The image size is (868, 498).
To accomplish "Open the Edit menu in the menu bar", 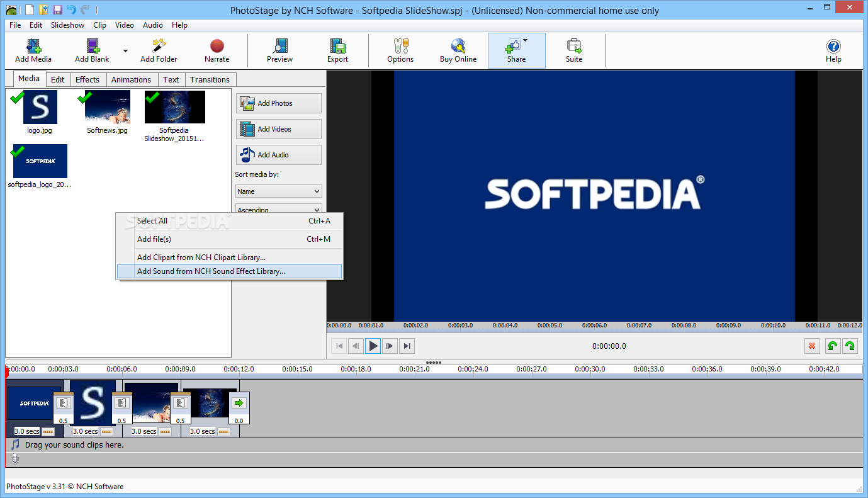I will (36, 25).
